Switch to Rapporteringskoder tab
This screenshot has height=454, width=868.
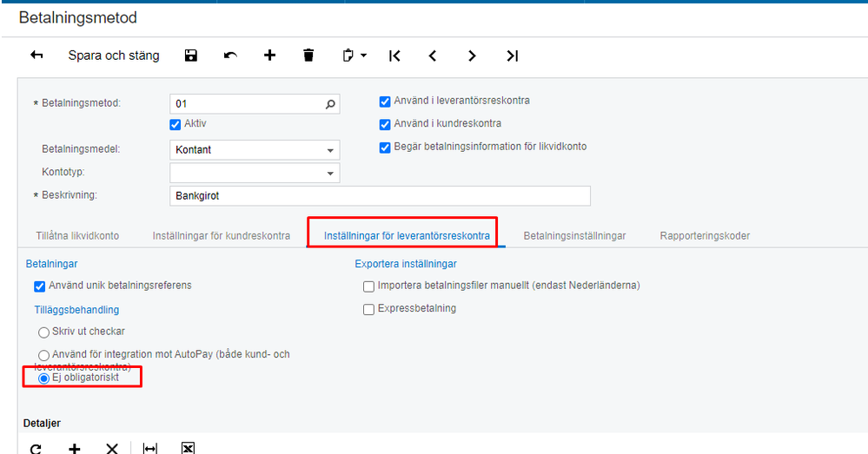coord(705,235)
